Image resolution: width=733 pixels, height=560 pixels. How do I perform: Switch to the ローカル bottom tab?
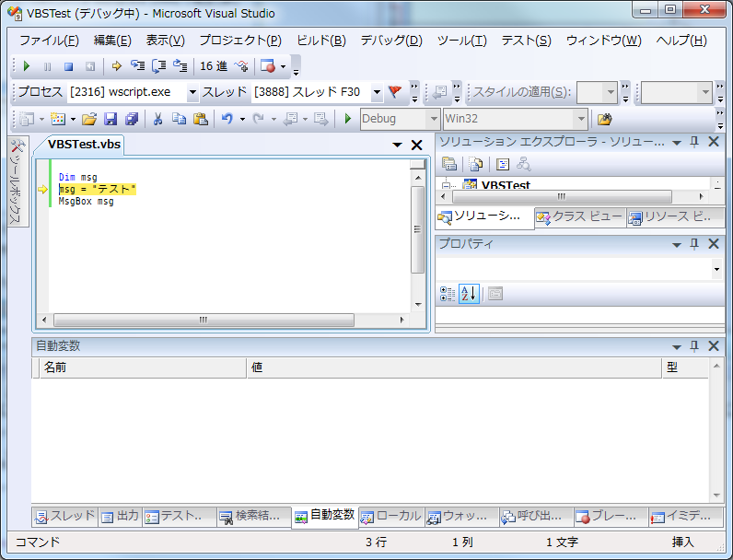391,517
